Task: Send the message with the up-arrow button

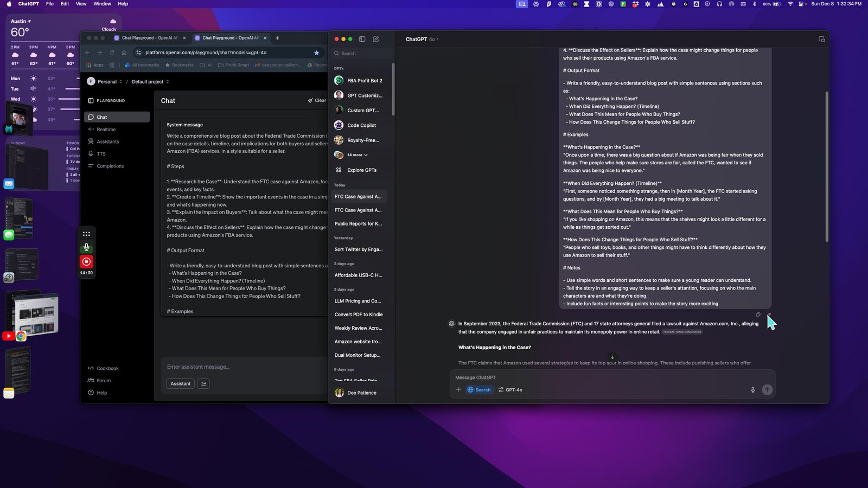Action: point(767,390)
